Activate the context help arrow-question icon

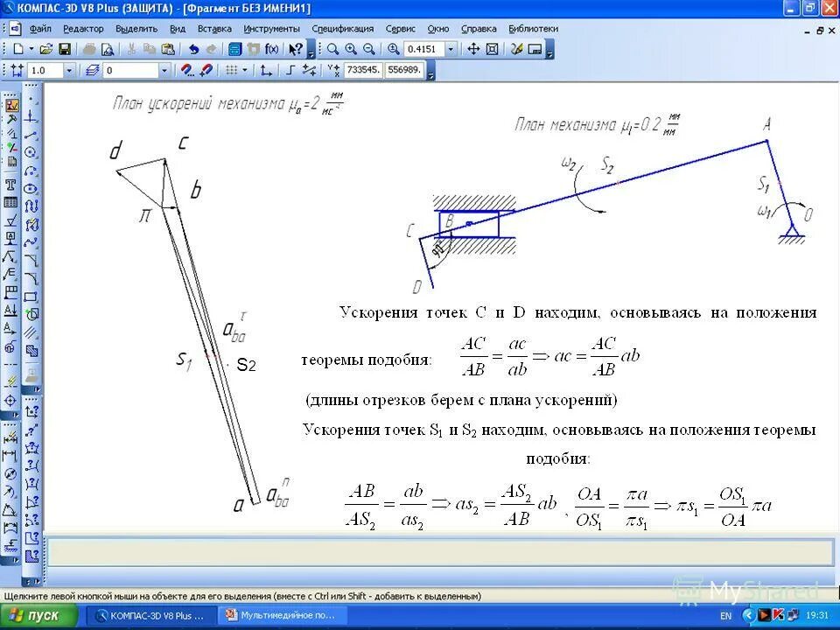[295, 49]
